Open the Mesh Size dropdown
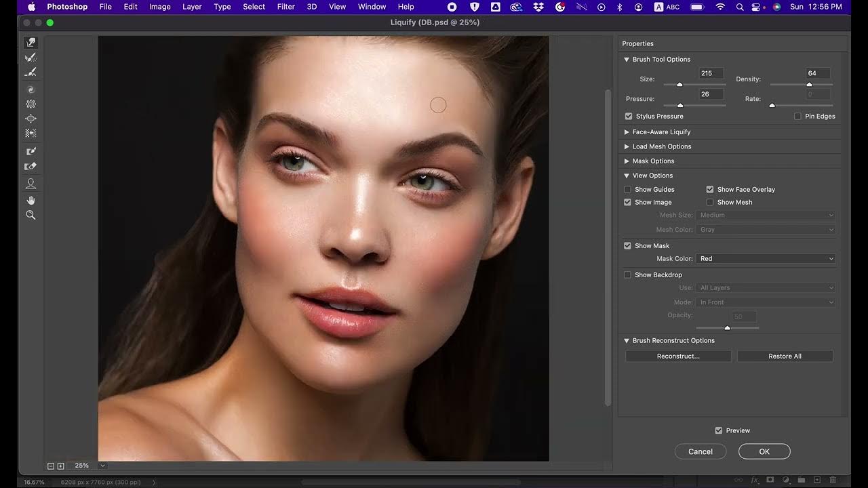The height and width of the screenshot is (488, 868). (766, 215)
